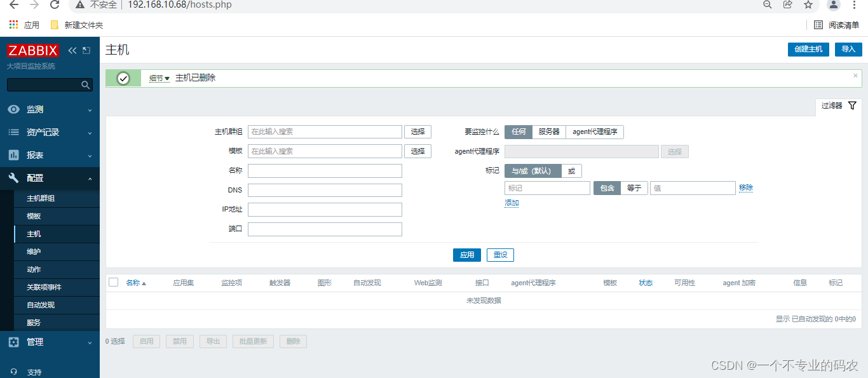The height and width of the screenshot is (378, 868).
Task: Open the browser profile avatar
Action: 834,4
